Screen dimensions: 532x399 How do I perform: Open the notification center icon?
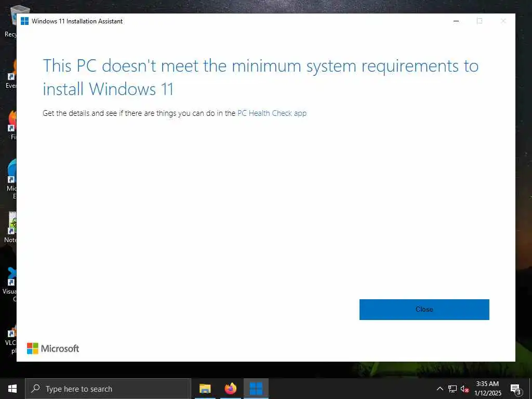pos(515,389)
